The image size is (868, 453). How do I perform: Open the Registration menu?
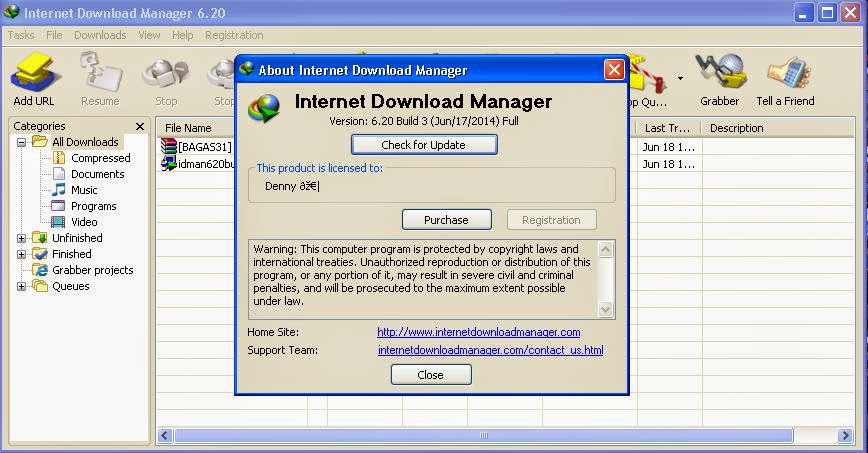tap(234, 35)
